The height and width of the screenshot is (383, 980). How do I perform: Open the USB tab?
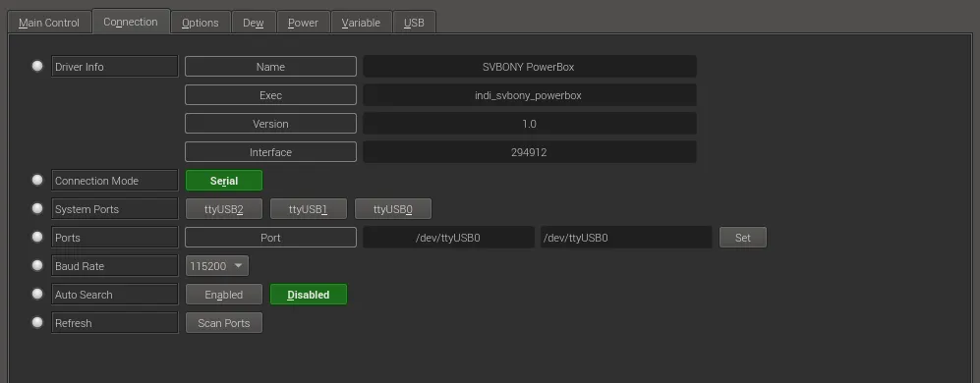pyautogui.click(x=414, y=23)
